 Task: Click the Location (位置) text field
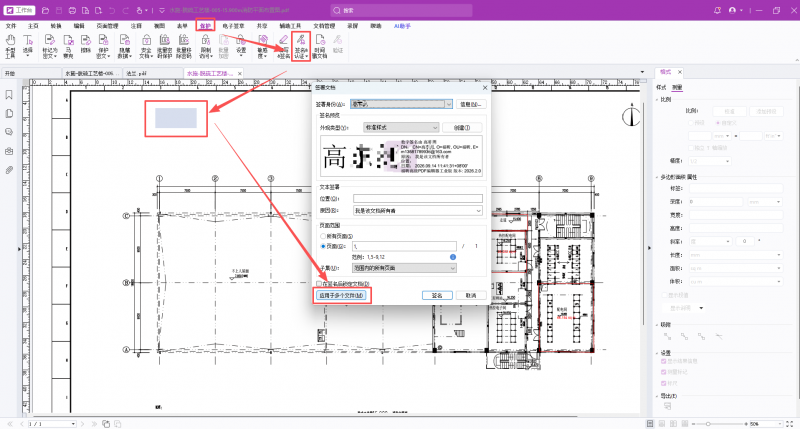tap(418, 198)
